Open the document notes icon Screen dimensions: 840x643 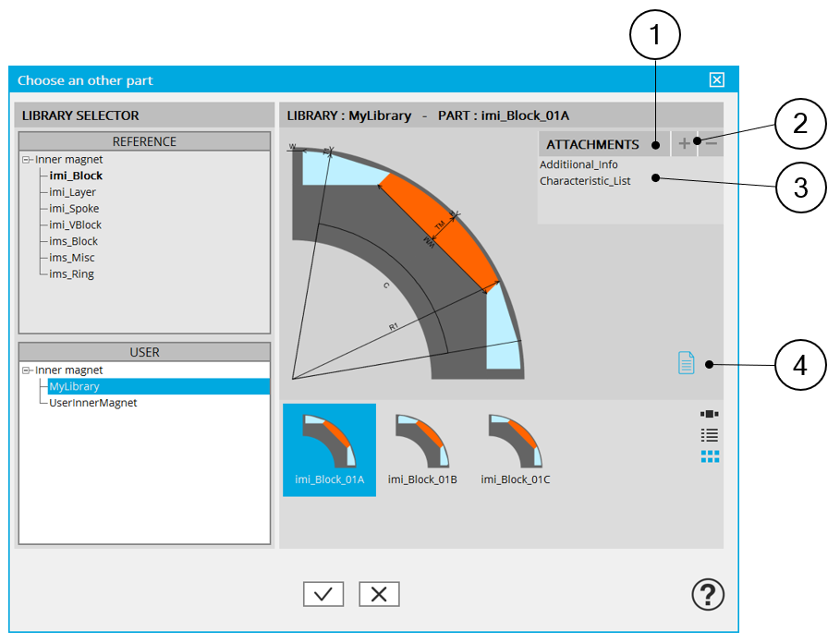point(686,363)
